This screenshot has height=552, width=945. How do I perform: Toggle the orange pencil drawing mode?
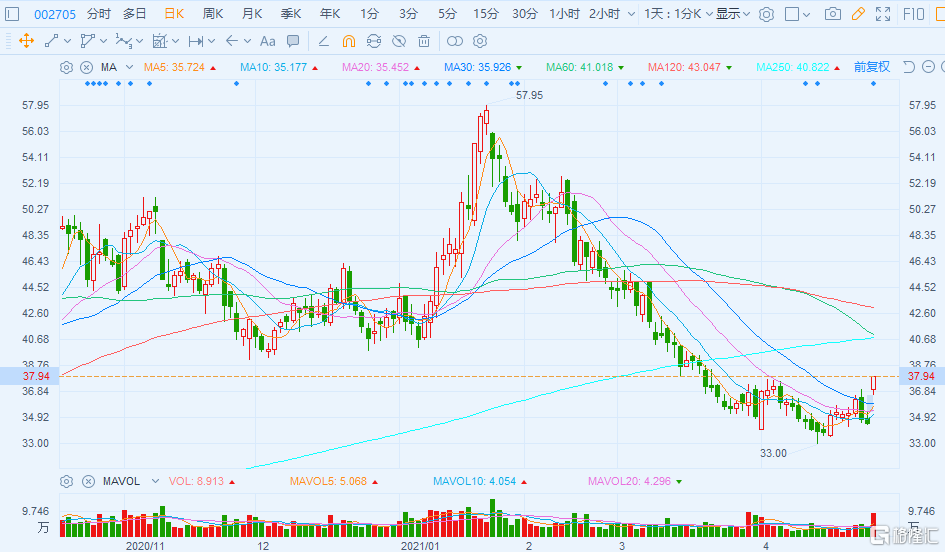click(x=857, y=14)
